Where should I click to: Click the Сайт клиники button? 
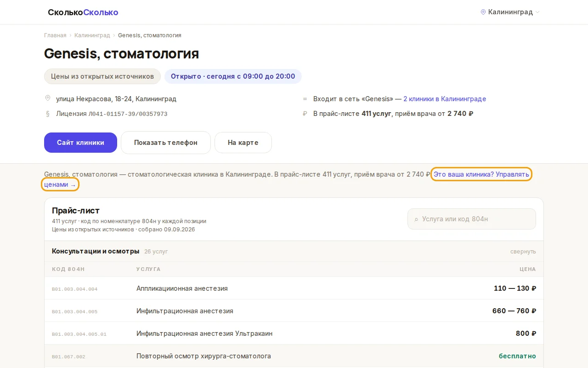click(80, 143)
